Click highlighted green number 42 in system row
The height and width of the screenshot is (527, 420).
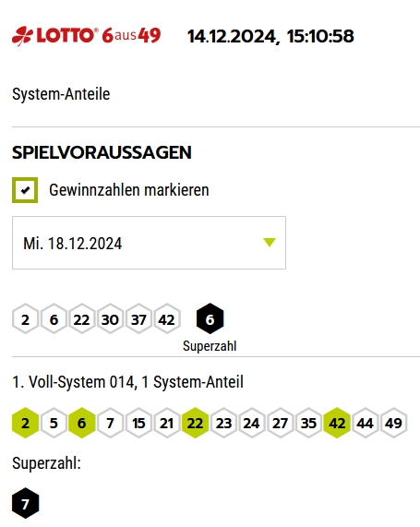pos(337,423)
